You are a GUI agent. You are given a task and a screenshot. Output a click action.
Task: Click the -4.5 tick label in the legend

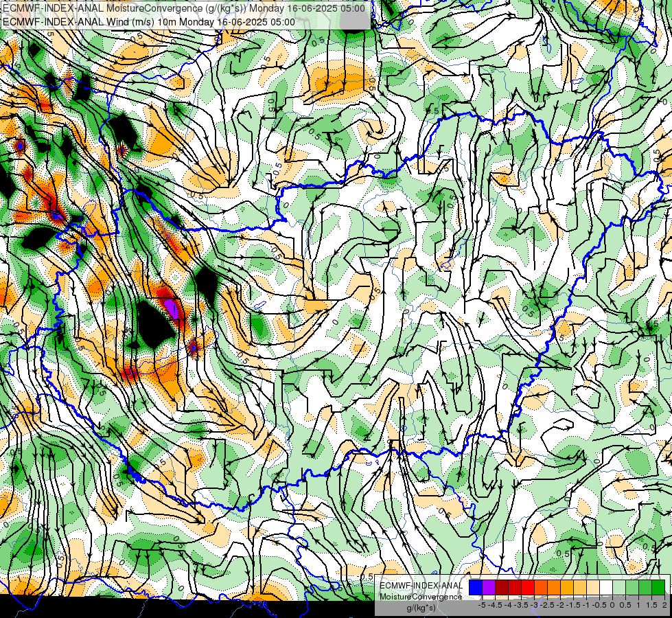point(494,605)
